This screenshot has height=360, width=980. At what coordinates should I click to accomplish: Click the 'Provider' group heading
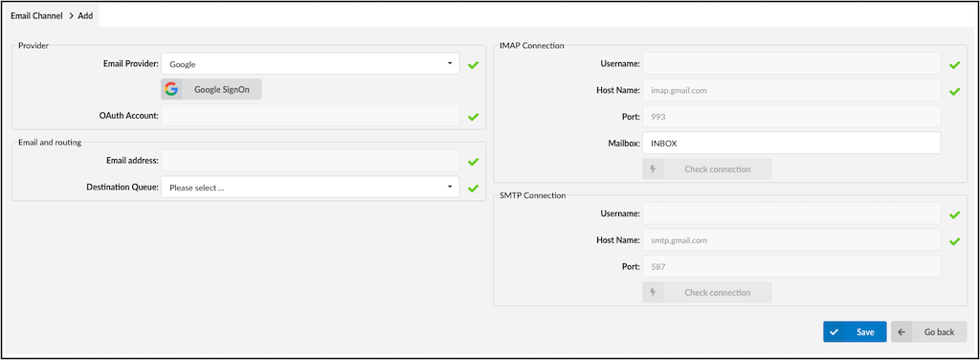coord(33,46)
